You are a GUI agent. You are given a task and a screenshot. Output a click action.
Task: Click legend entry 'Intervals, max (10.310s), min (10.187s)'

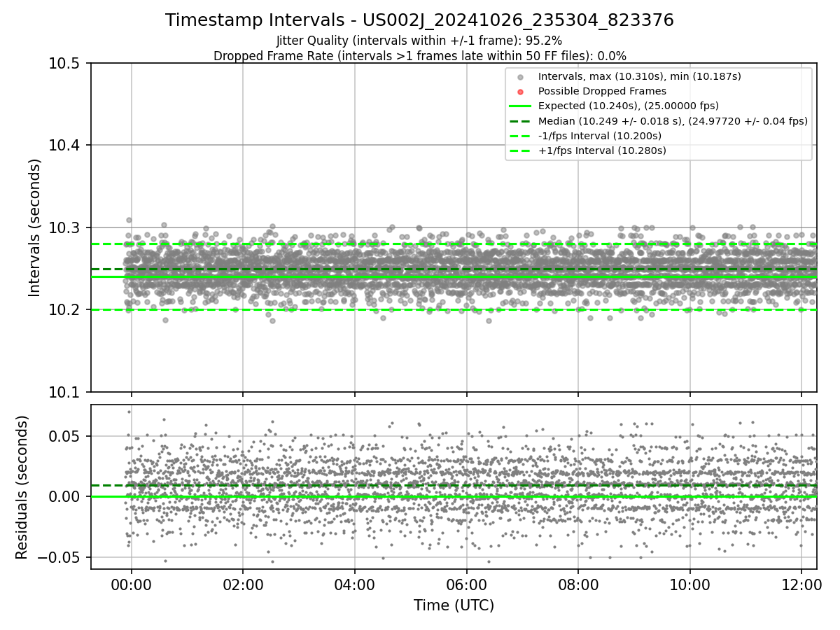coord(639,76)
